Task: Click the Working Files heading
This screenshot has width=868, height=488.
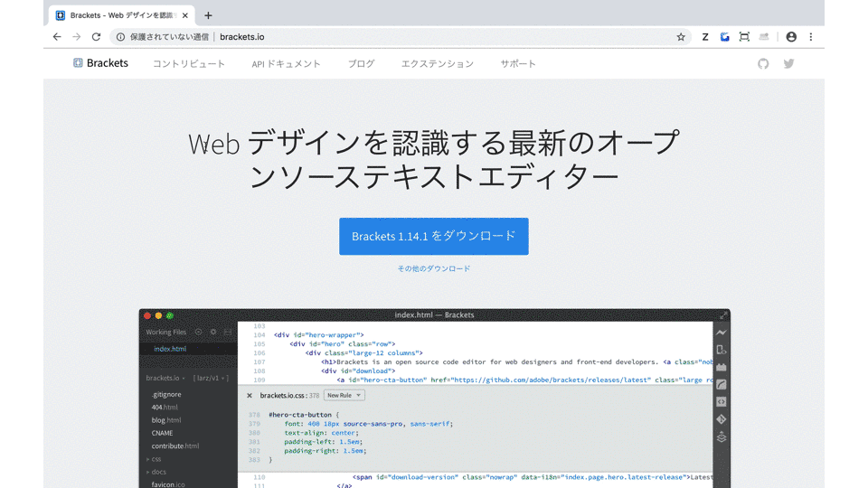Action: coord(166,332)
